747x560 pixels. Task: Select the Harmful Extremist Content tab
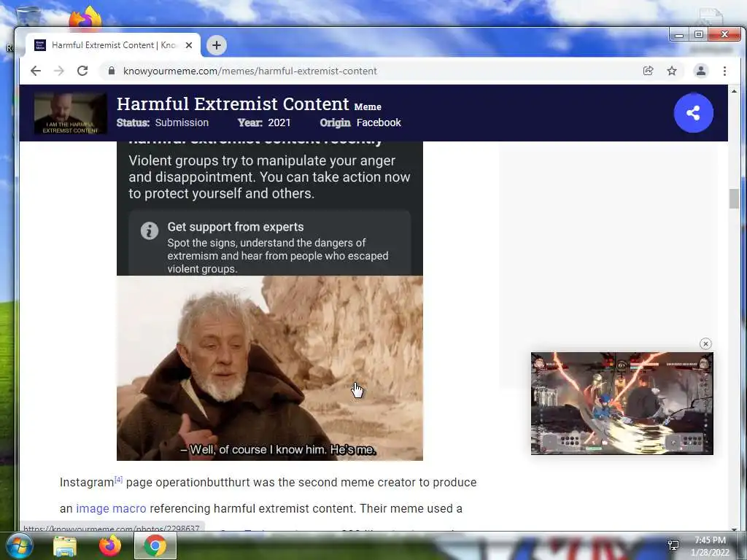click(114, 45)
